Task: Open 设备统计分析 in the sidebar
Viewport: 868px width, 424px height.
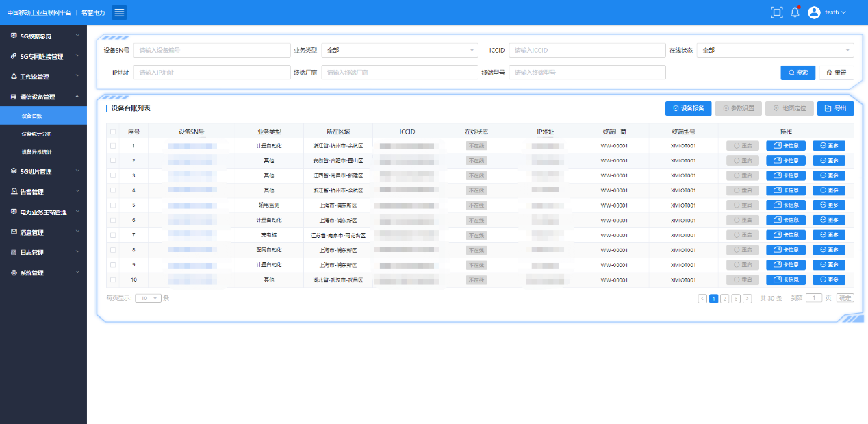Action: click(x=36, y=134)
